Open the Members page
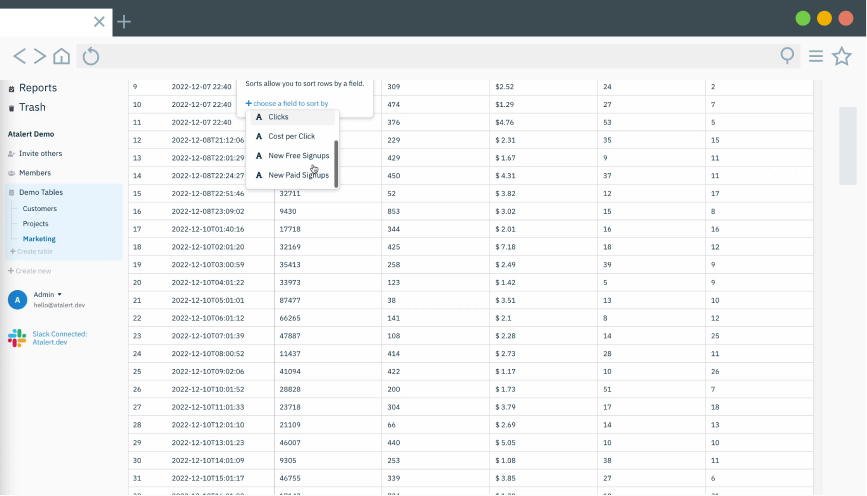867x496 pixels. point(35,173)
